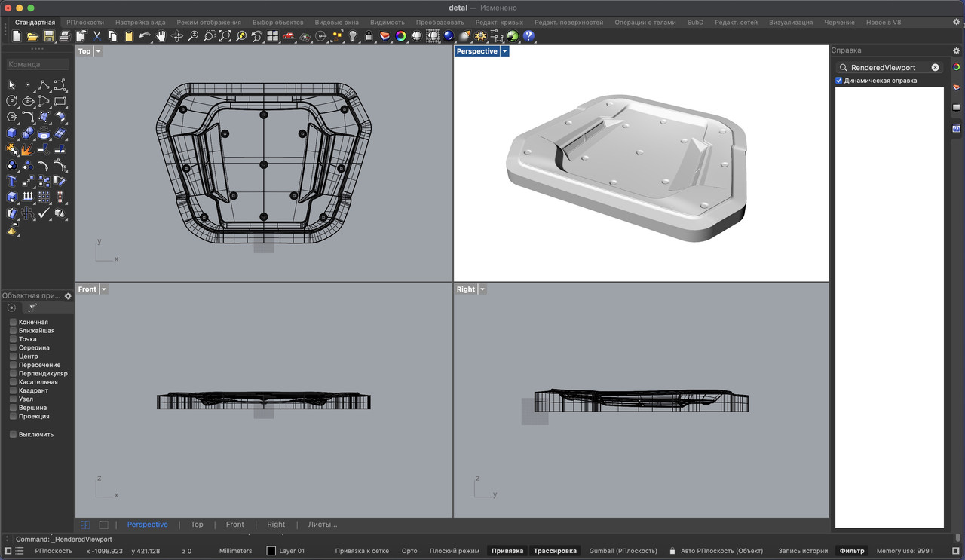Select the arrow pointer tool in sidebar

coord(12,85)
